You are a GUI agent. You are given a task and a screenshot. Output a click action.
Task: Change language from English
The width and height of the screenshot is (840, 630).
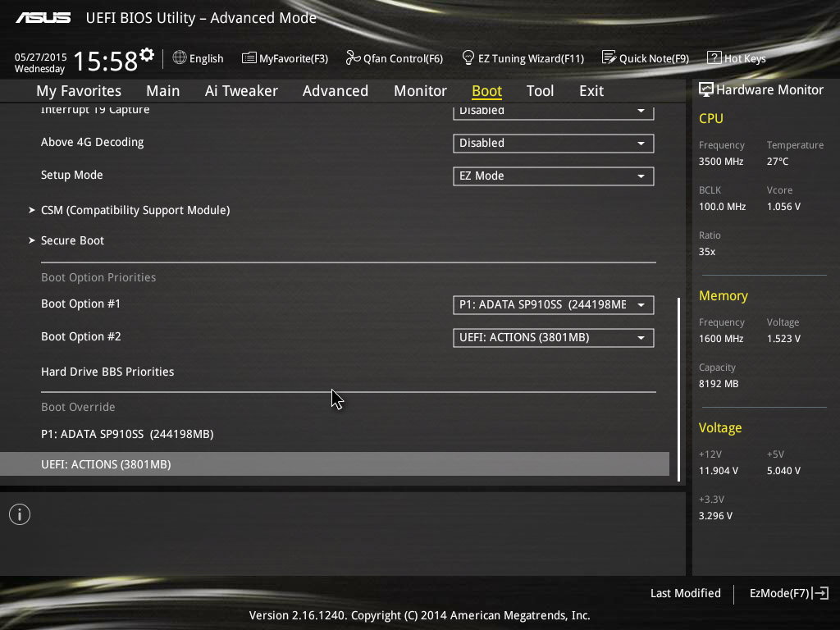pos(206,58)
